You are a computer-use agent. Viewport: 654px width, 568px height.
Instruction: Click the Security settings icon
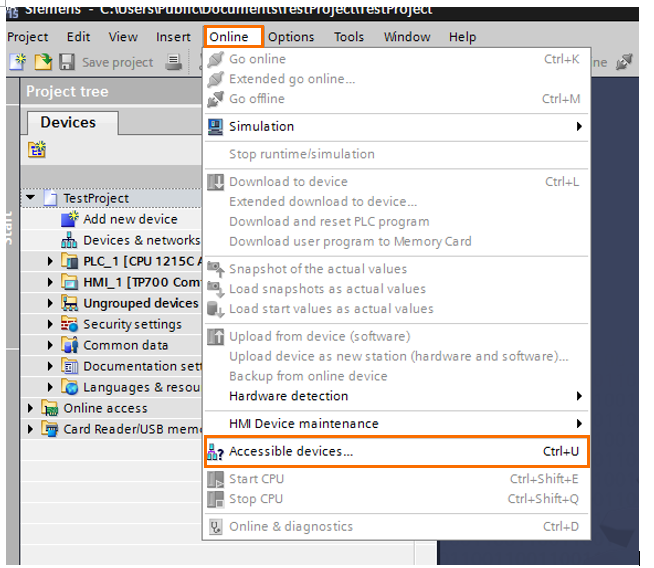[x=69, y=324]
